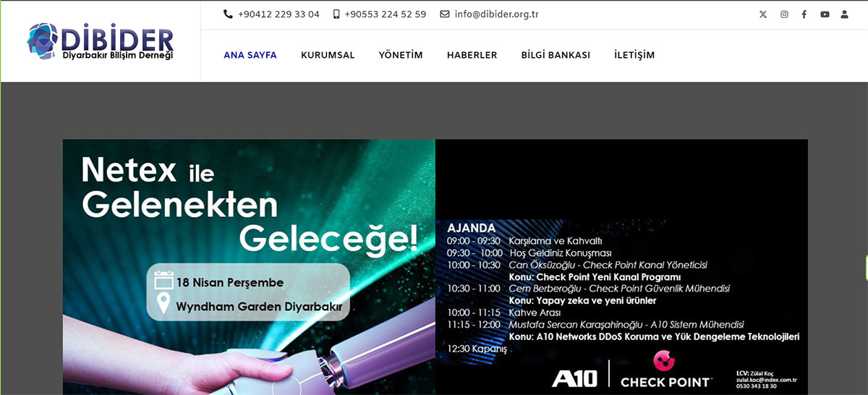868x395 pixels.
Task: Click the user account icon
Action: point(844,14)
